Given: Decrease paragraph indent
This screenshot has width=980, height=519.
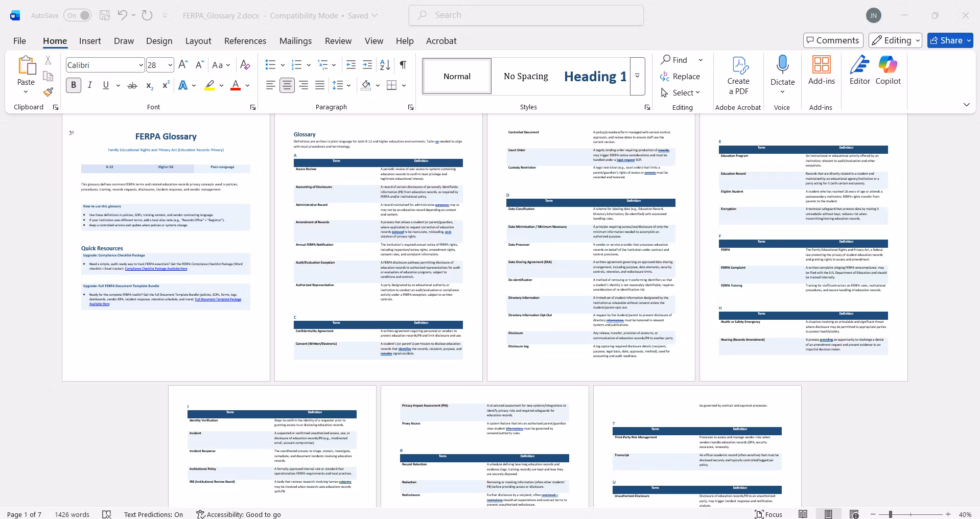Looking at the screenshot, I should click(x=351, y=65).
